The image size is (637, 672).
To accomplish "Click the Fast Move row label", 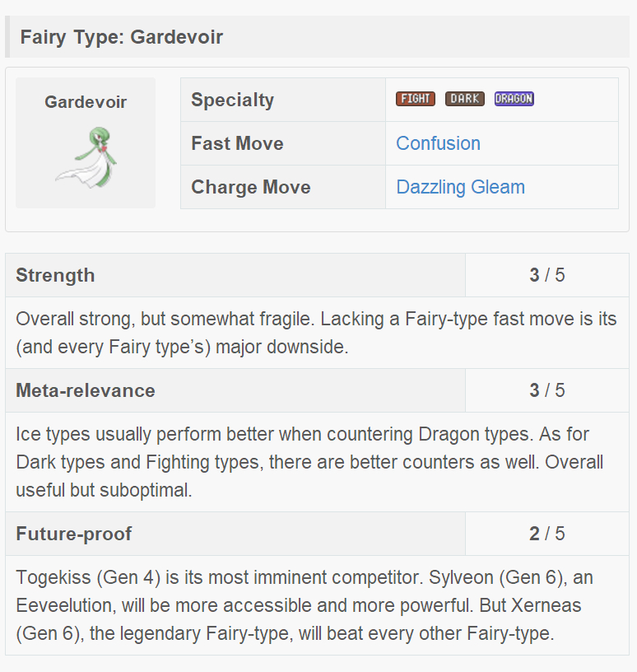I will coord(237,143).
